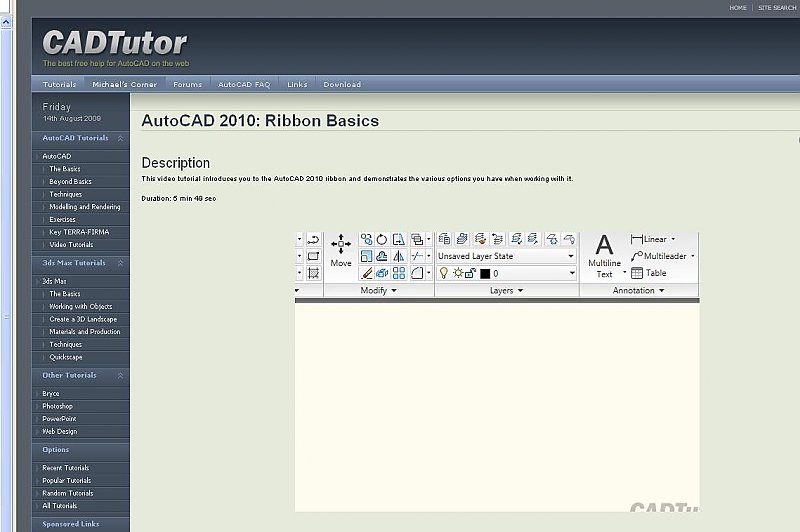
Task: Open the Multiline Text dropdown arrow
Action: point(624,272)
